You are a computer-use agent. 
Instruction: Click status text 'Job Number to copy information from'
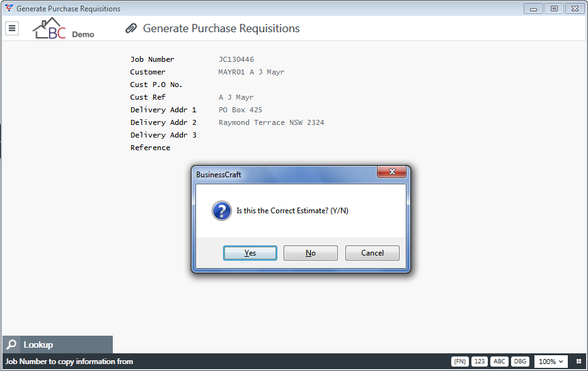point(69,362)
